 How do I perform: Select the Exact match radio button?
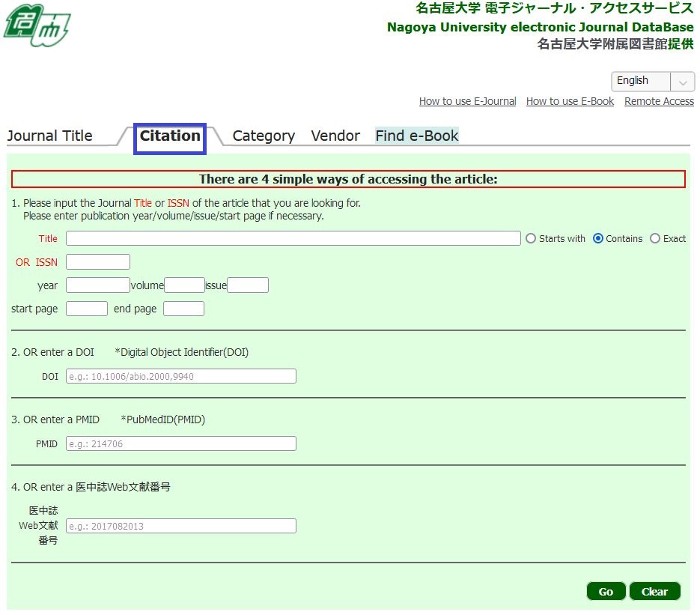[x=655, y=238]
